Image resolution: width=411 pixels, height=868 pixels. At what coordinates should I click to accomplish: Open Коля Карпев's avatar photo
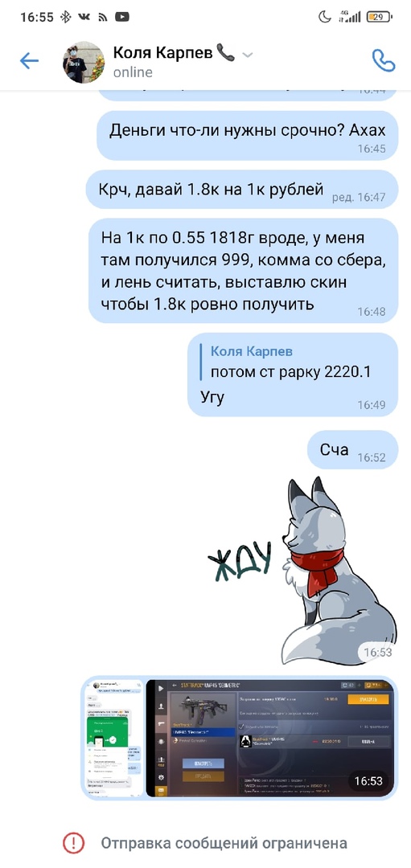click(83, 61)
